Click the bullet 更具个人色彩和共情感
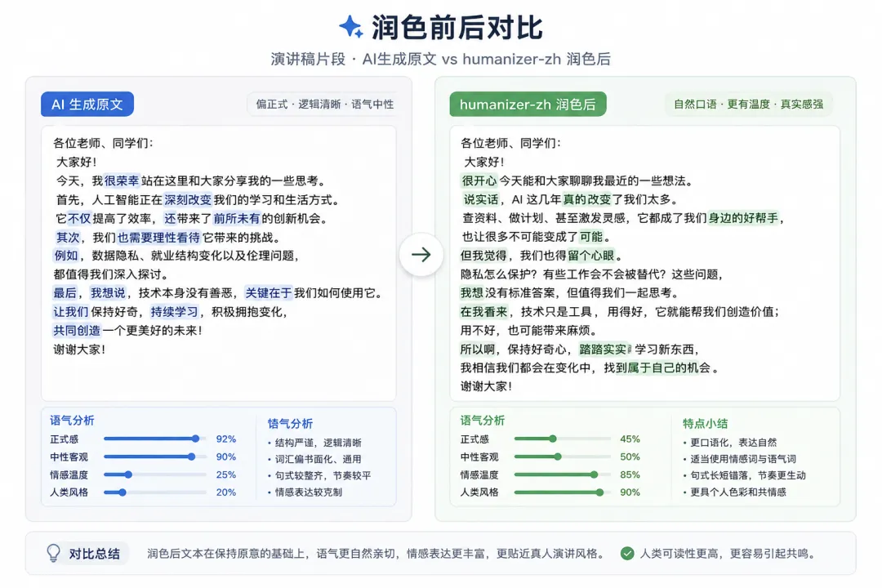Image resolution: width=882 pixels, height=588 pixels. pos(735,492)
